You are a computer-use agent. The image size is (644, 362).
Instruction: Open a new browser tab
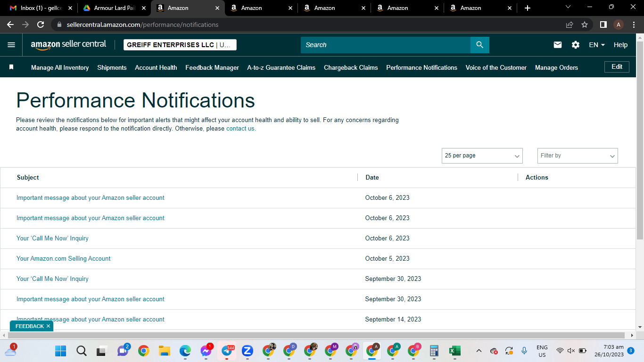(x=528, y=8)
